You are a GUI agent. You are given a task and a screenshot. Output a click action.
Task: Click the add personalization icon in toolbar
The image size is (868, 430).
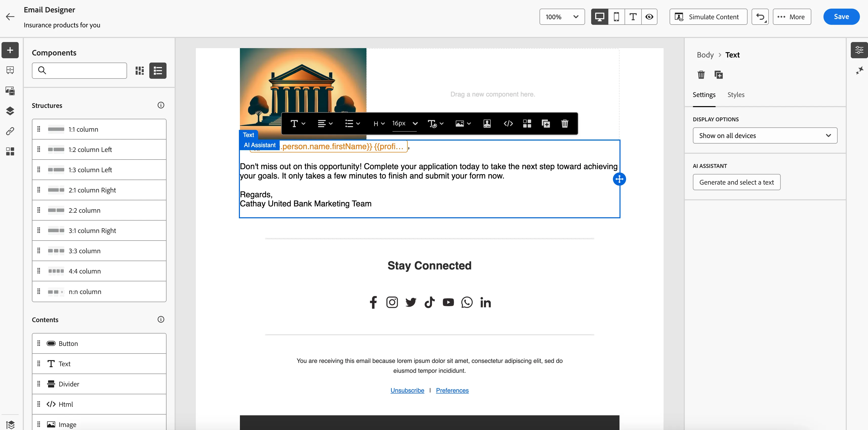tap(487, 124)
